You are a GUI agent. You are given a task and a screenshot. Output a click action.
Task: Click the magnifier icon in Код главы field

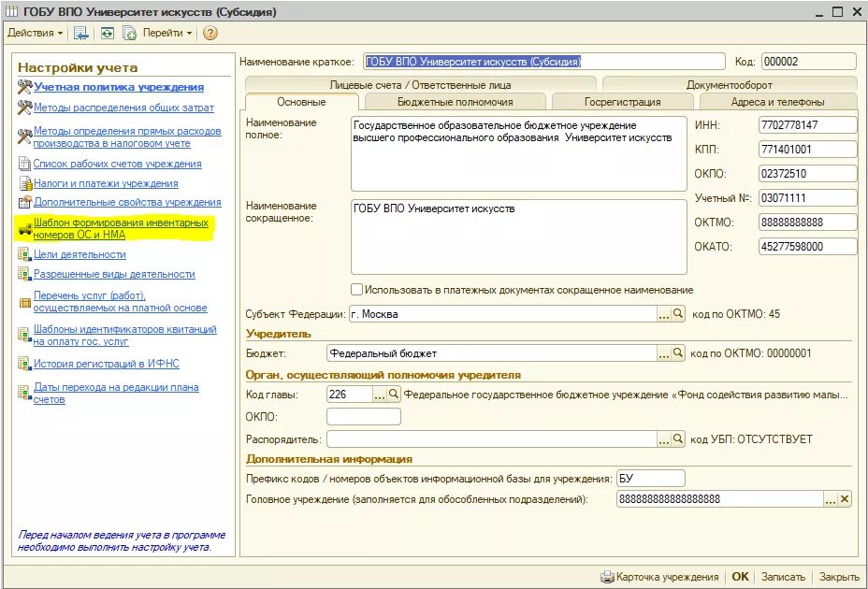(393, 395)
